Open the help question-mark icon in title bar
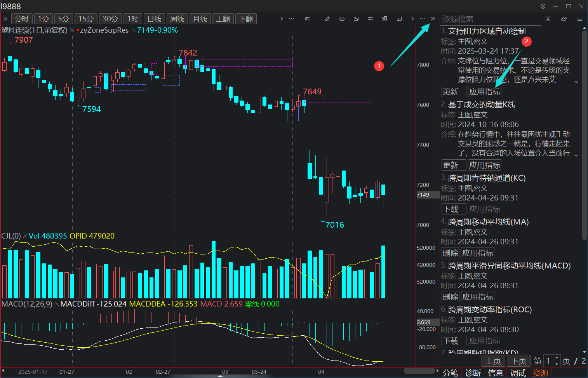The width and height of the screenshot is (588, 378). point(543,6)
